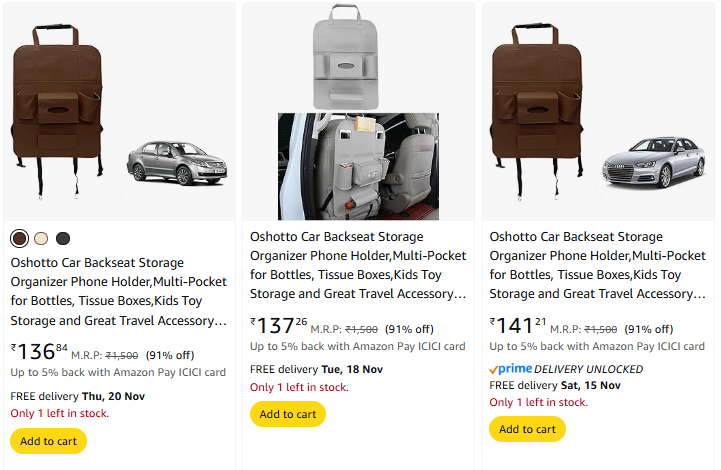Click the M.R.P. ₹1,500 beside ₹137.26
721x470 pixels.
click(344, 329)
